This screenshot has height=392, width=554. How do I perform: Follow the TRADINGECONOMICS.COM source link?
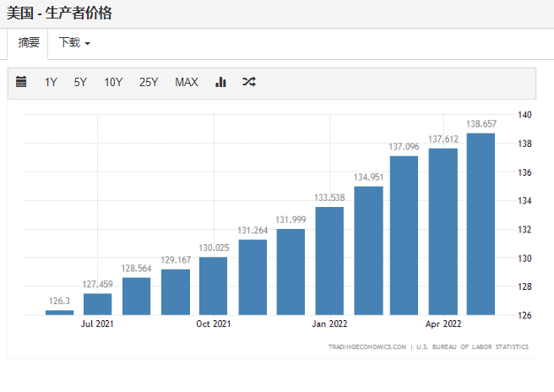point(367,346)
